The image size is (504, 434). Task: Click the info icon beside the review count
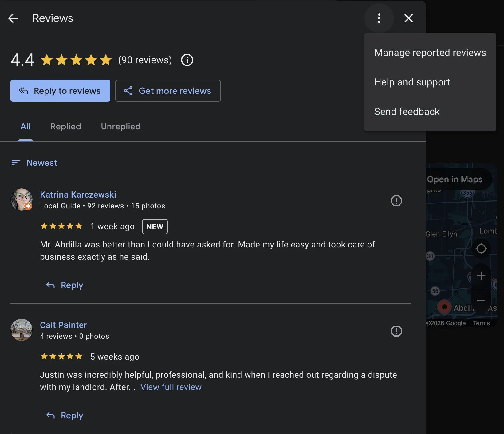pyautogui.click(x=187, y=60)
